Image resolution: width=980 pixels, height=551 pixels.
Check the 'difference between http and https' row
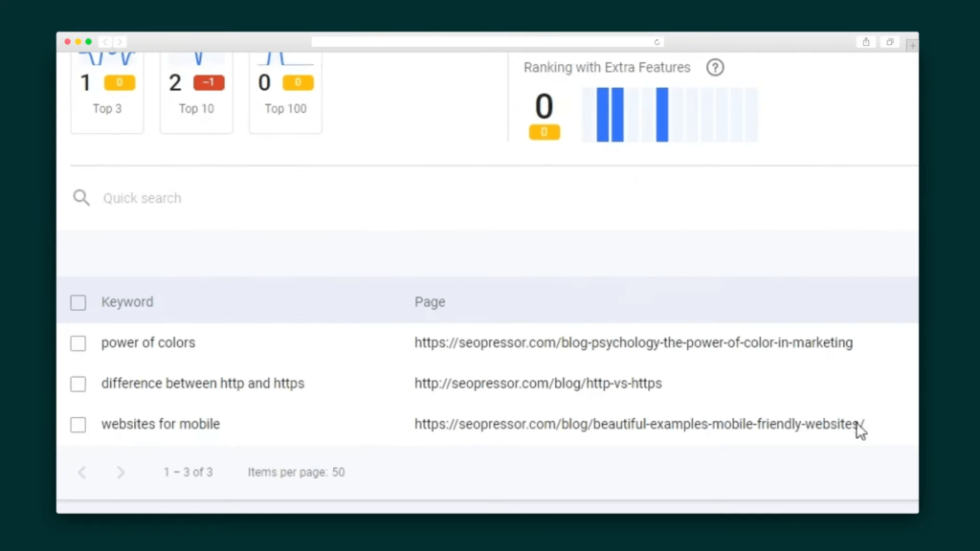pos(78,384)
